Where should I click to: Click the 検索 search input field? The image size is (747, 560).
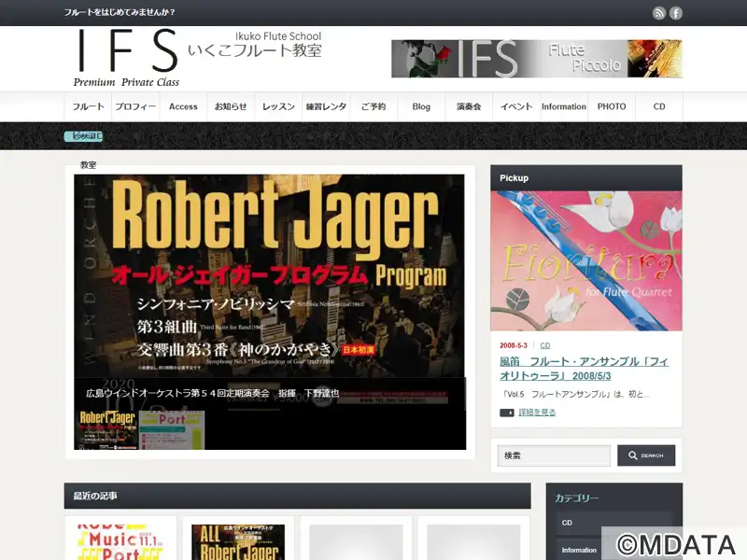click(554, 455)
